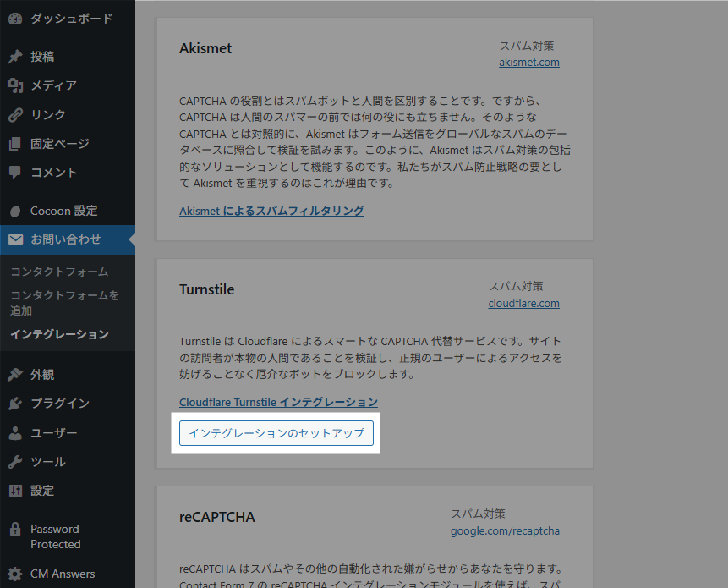Click the chain link icon beside リンク
This screenshot has height=588, width=728.
[15, 115]
